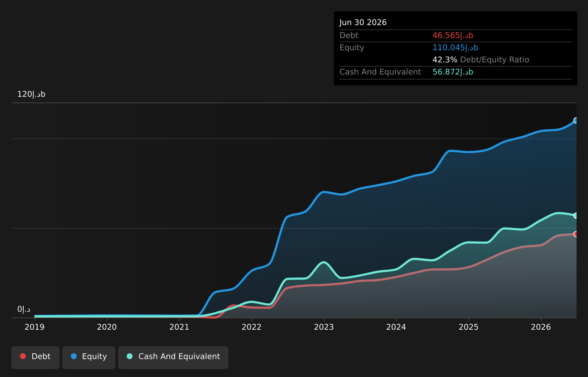Click the blue Equity legend dot
Screen dimensions: 588x377
74,356
